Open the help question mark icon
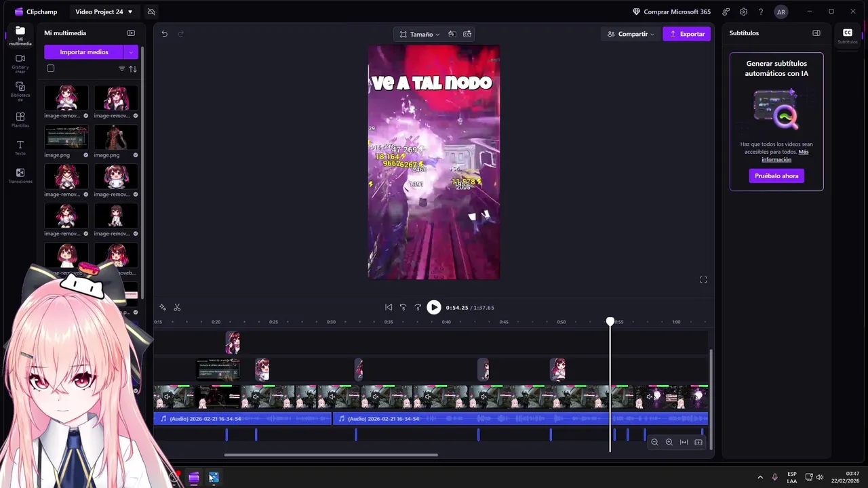Image resolution: width=868 pixels, height=488 pixels. [760, 12]
